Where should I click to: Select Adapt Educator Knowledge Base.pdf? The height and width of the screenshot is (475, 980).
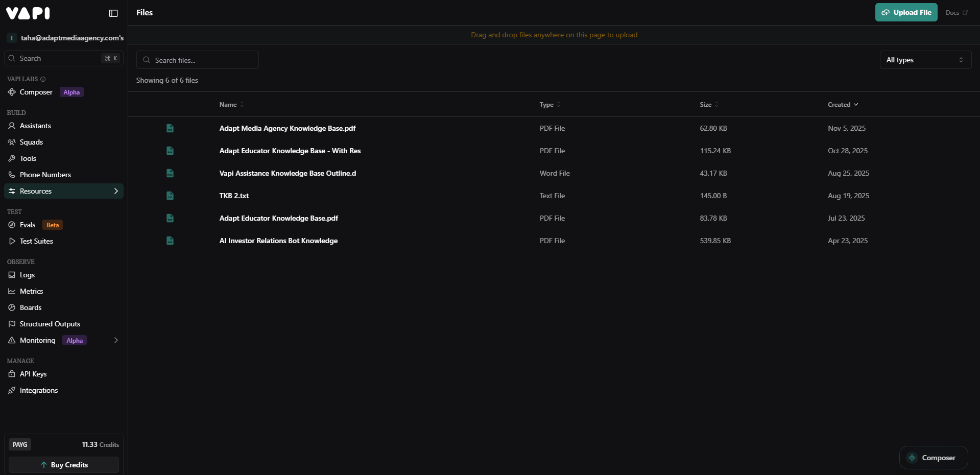(x=279, y=218)
